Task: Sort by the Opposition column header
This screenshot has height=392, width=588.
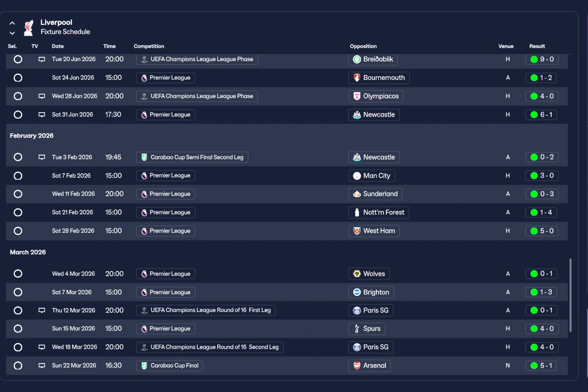Action: tap(363, 46)
